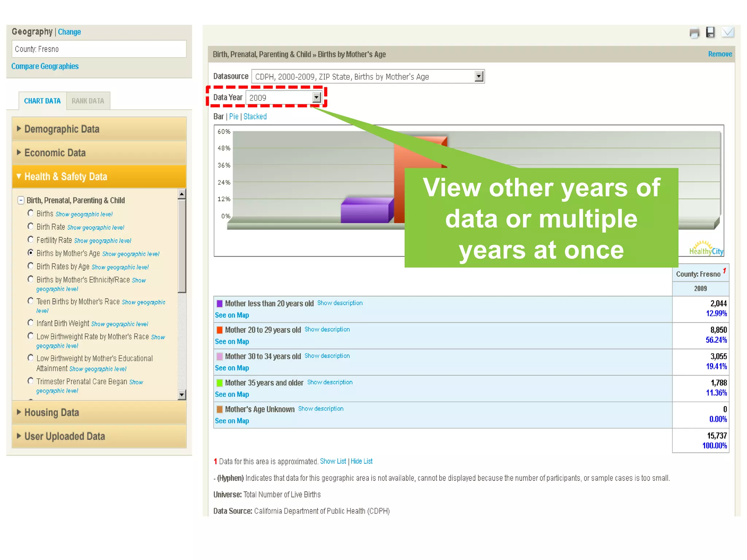The height and width of the screenshot is (560, 747).
Task: Show geographic level for Fertility Rate
Action: pyautogui.click(x=102, y=241)
